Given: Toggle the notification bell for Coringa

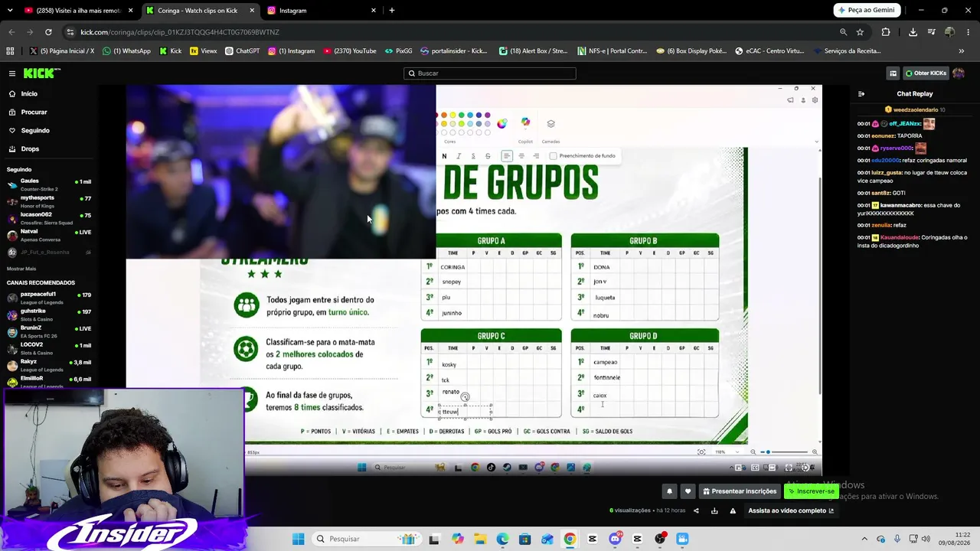Looking at the screenshot, I should tap(669, 491).
